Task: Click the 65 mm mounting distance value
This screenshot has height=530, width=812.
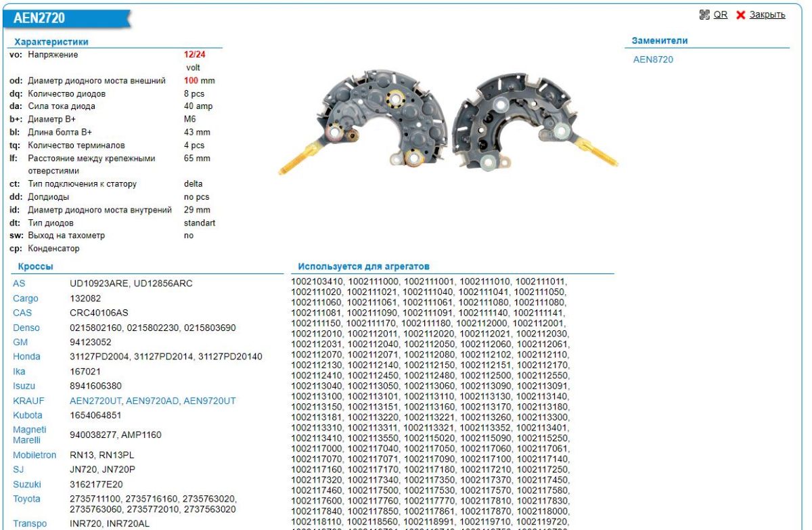Action: [197, 158]
